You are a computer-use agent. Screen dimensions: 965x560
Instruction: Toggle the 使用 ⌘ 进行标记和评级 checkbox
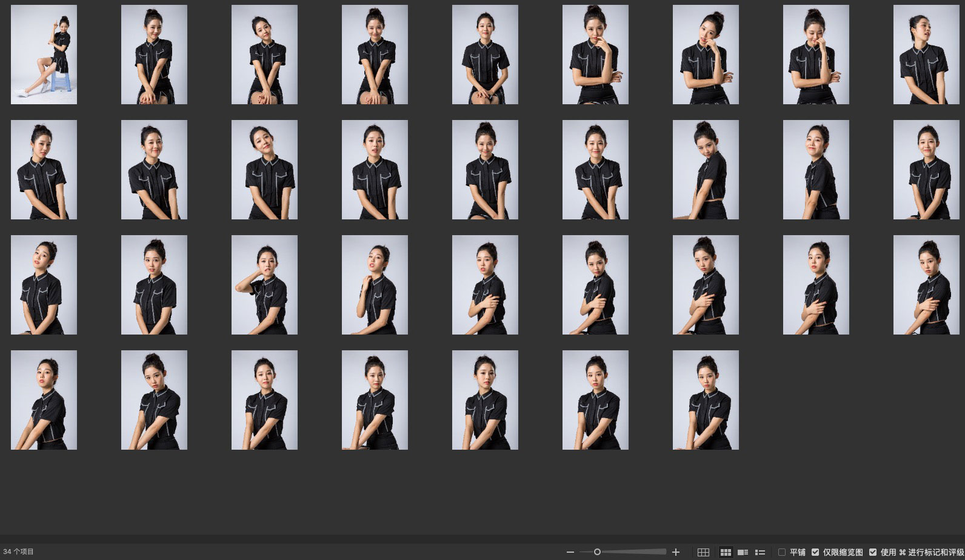(873, 552)
